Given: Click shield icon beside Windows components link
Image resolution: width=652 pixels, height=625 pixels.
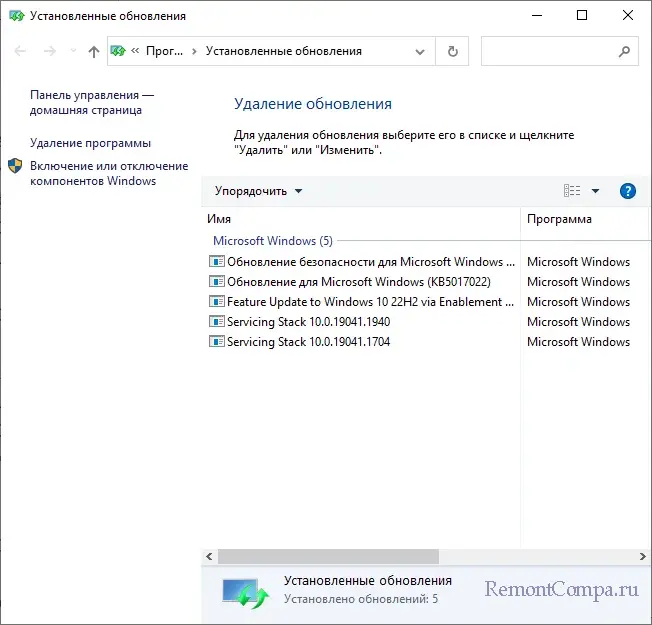Looking at the screenshot, I should click(x=15, y=166).
